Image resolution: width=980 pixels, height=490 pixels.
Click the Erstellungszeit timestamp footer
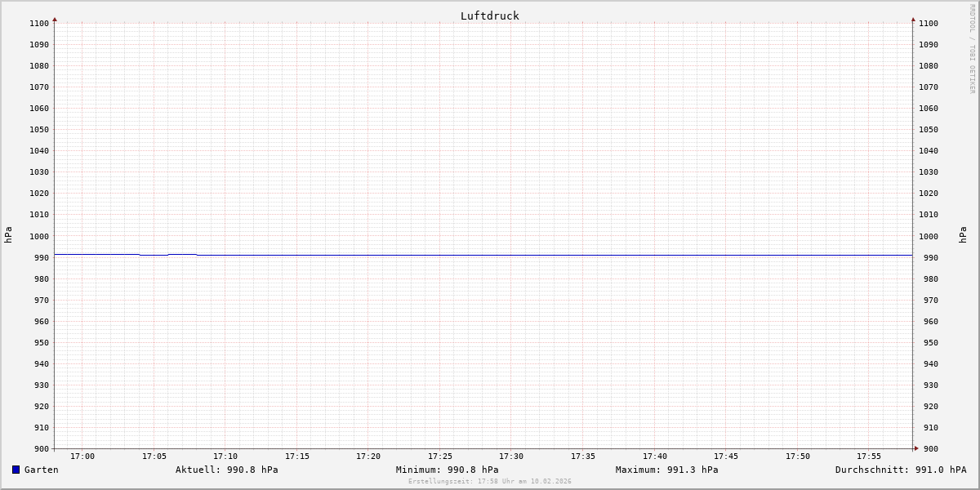tap(489, 482)
